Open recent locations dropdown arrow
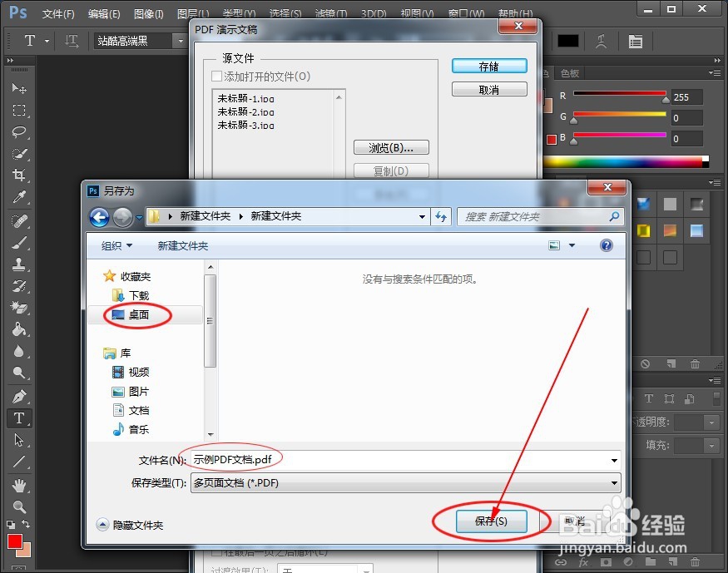The width and height of the screenshot is (728, 573). coord(139,217)
